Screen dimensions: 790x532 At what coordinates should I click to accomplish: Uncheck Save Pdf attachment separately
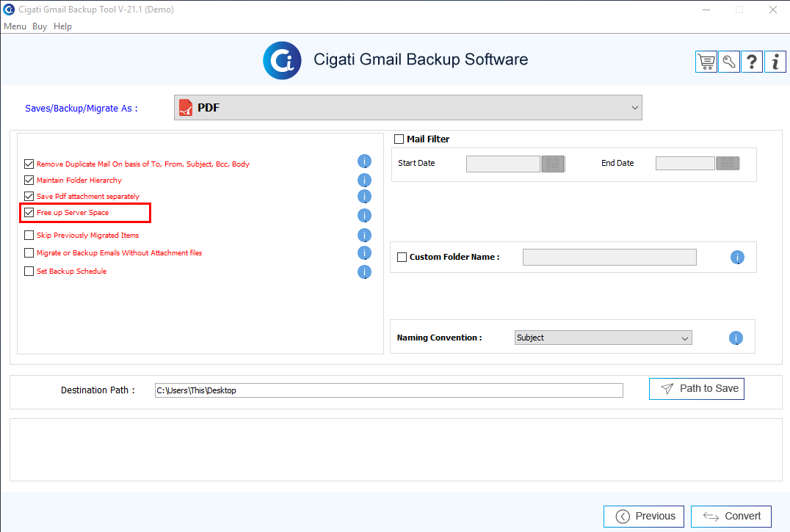click(x=29, y=197)
